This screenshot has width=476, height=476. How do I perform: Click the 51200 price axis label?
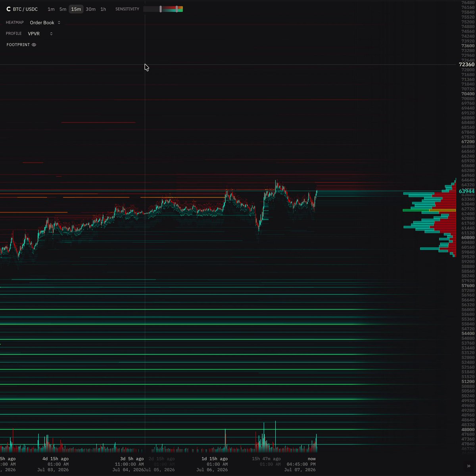(x=468, y=382)
